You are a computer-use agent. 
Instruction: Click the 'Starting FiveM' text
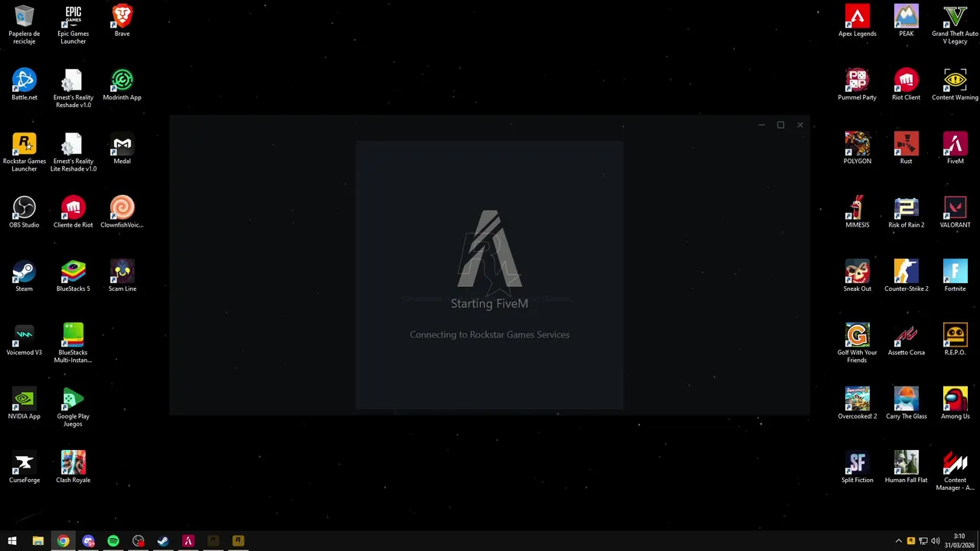[489, 304]
